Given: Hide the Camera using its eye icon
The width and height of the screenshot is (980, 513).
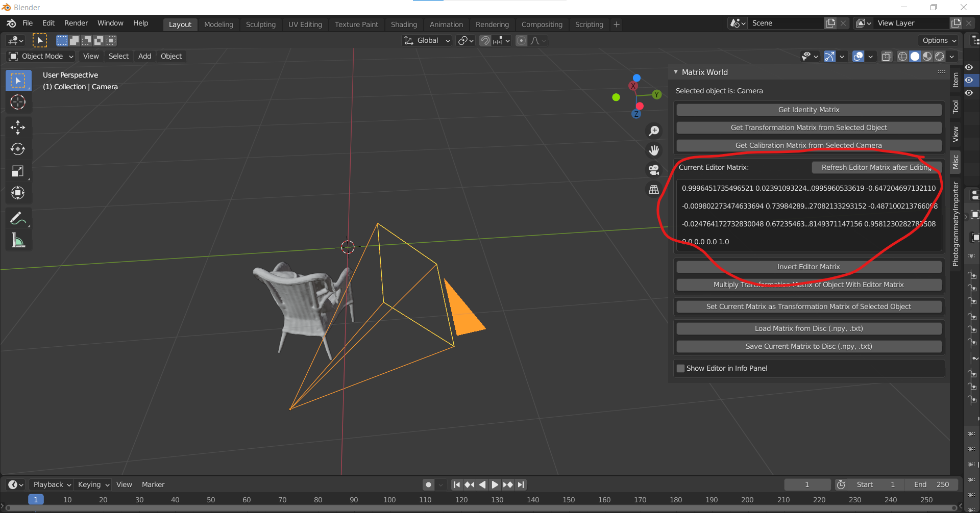Looking at the screenshot, I should click(x=969, y=80).
